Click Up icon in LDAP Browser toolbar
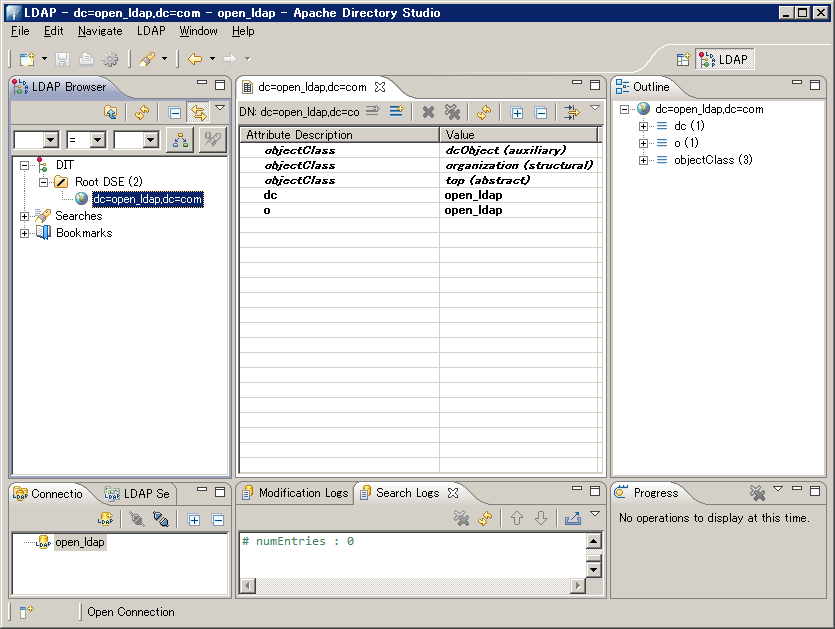835x629 pixels. [x=111, y=112]
